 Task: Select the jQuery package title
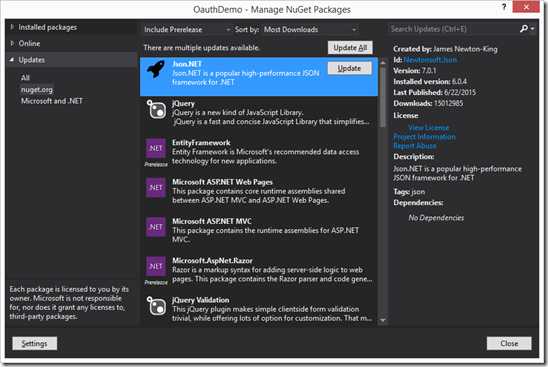click(183, 103)
